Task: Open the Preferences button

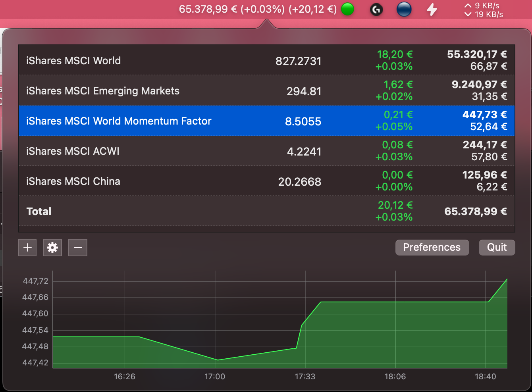Action: pos(432,247)
